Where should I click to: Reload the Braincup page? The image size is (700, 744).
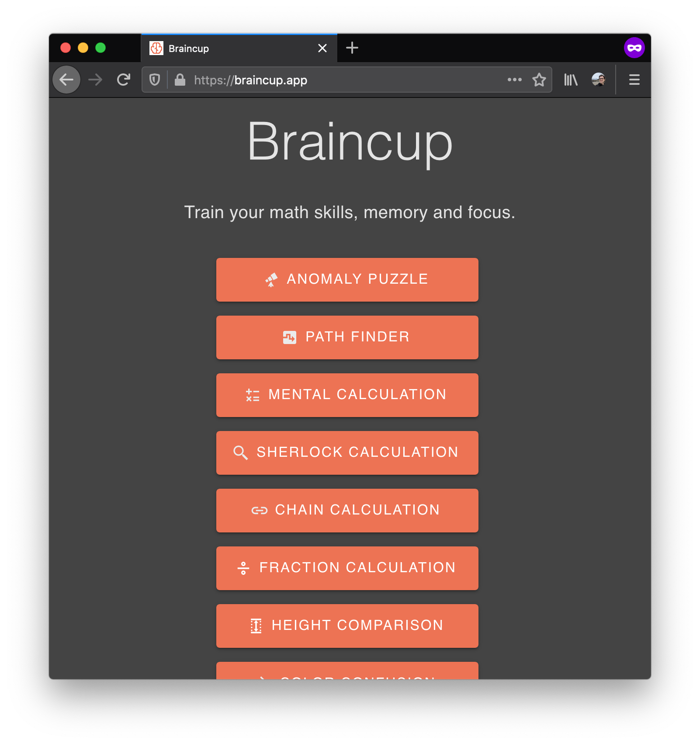tap(124, 80)
